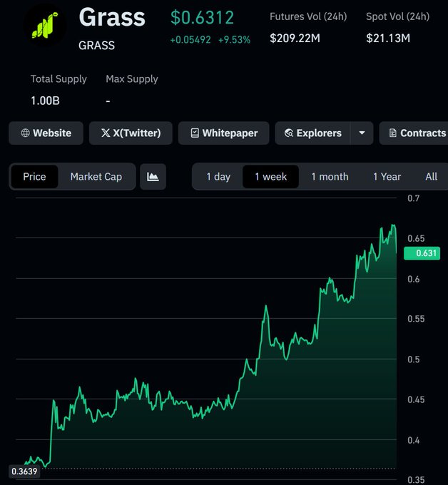Click the X logo icon in Twitter button
This screenshot has height=485, width=448.
[x=106, y=133]
